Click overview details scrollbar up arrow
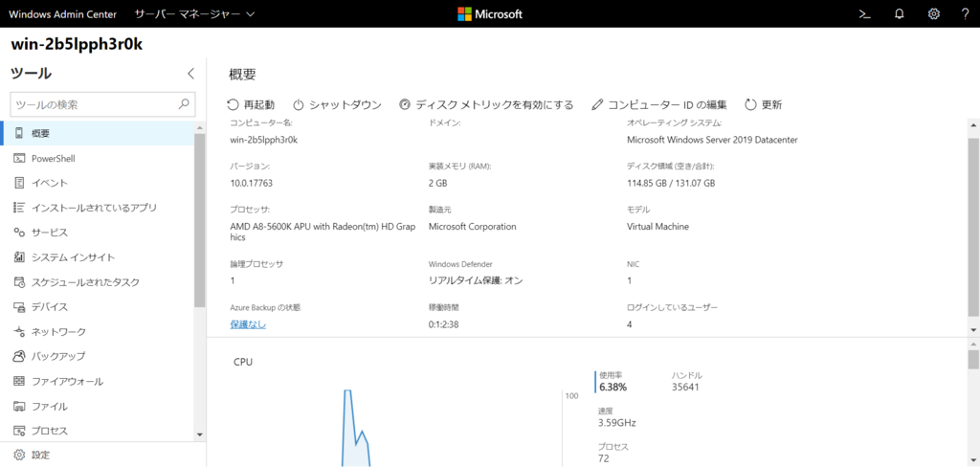Image resolution: width=980 pixels, height=467 pixels. pyautogui.click(x=973, y=126)
